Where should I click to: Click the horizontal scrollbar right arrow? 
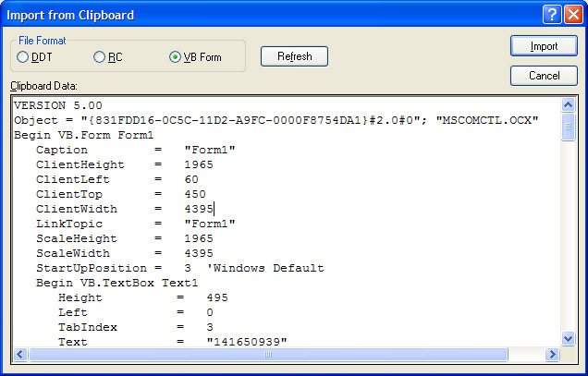(552, 354)
